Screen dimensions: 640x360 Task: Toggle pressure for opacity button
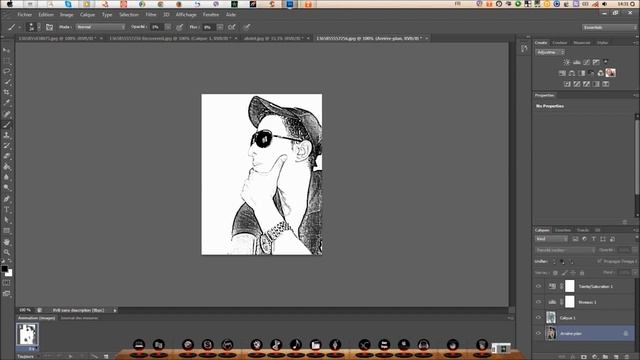[180, 27]
